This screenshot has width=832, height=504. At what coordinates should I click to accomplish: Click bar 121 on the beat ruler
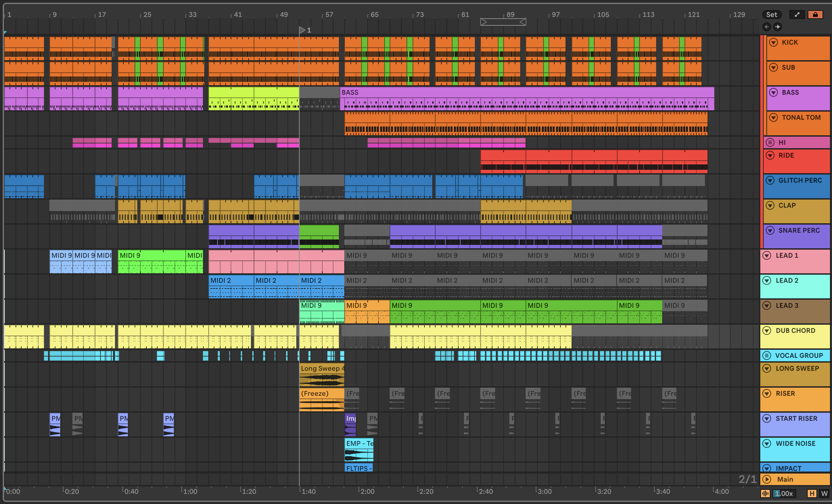click(x=694, y=15)
